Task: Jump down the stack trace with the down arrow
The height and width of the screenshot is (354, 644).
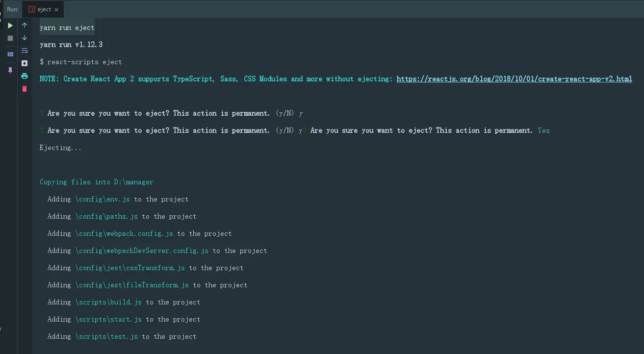Action: [25, 38]
